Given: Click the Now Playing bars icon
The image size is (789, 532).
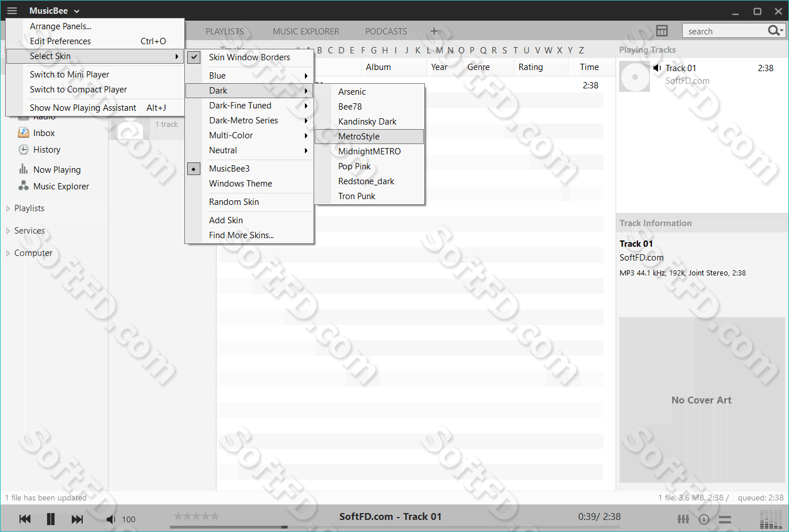Looking at the screenshot, I should click(24, 169).
